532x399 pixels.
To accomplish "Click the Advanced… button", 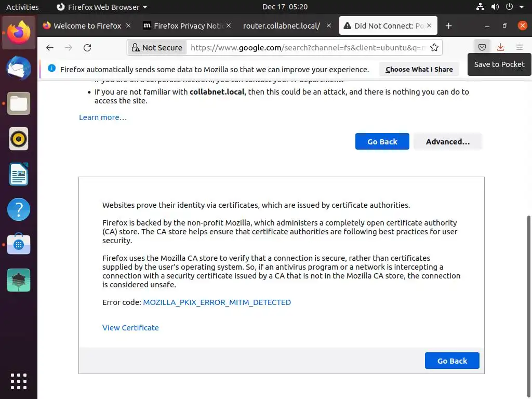I will pyautogui.click(x=447, y=141).
